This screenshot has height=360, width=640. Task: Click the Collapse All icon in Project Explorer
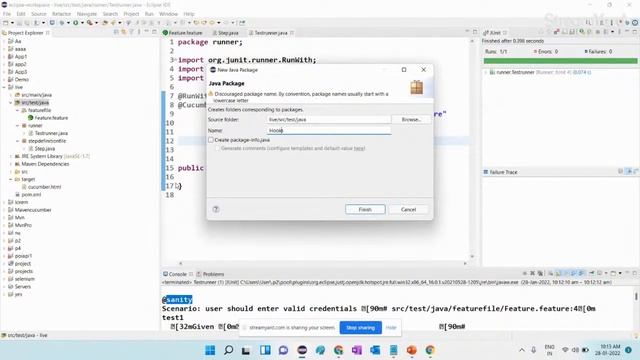pos(116,32)
